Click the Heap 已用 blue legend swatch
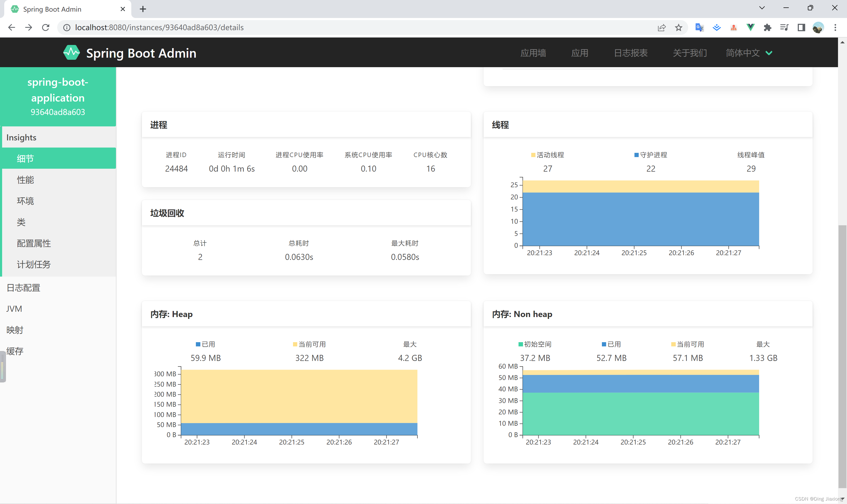847x504 pixels. (198, 344)
